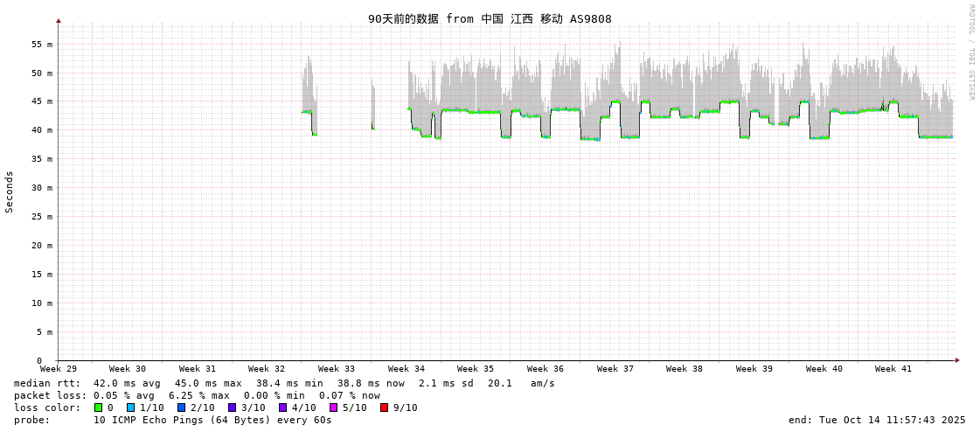Click the chart title mentioning AS9808

tap(490, 18)
